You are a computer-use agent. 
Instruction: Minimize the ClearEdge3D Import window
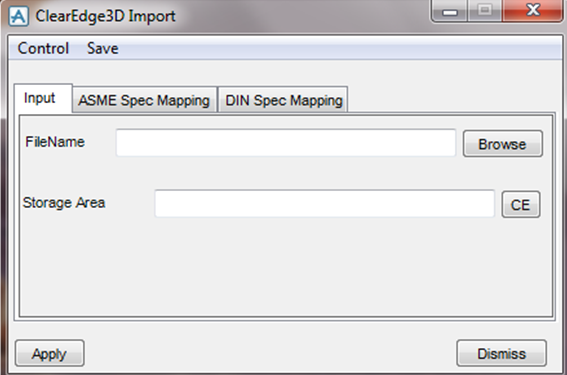click(450, 11)
